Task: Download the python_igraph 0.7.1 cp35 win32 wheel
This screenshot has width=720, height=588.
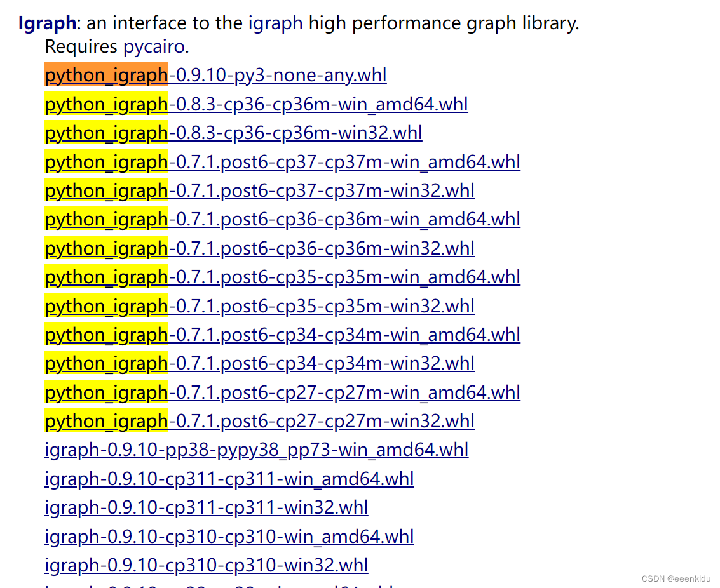Action: click(x=259, y=306)
